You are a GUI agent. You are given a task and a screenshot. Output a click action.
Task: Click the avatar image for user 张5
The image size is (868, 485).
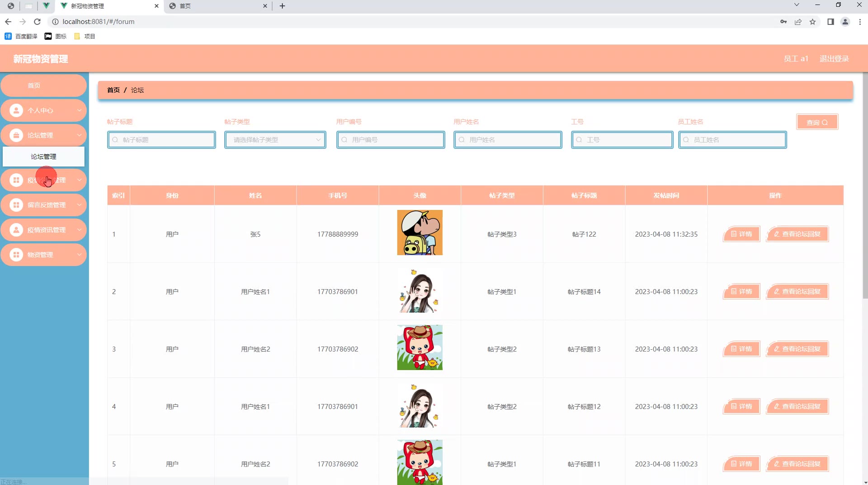(420, 233)
